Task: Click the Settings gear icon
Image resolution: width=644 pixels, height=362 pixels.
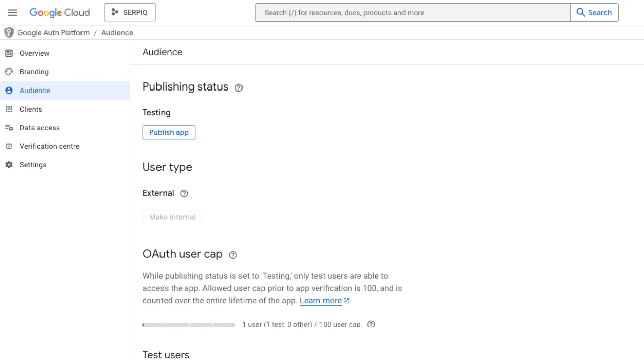Action: (x=9, y=165)
